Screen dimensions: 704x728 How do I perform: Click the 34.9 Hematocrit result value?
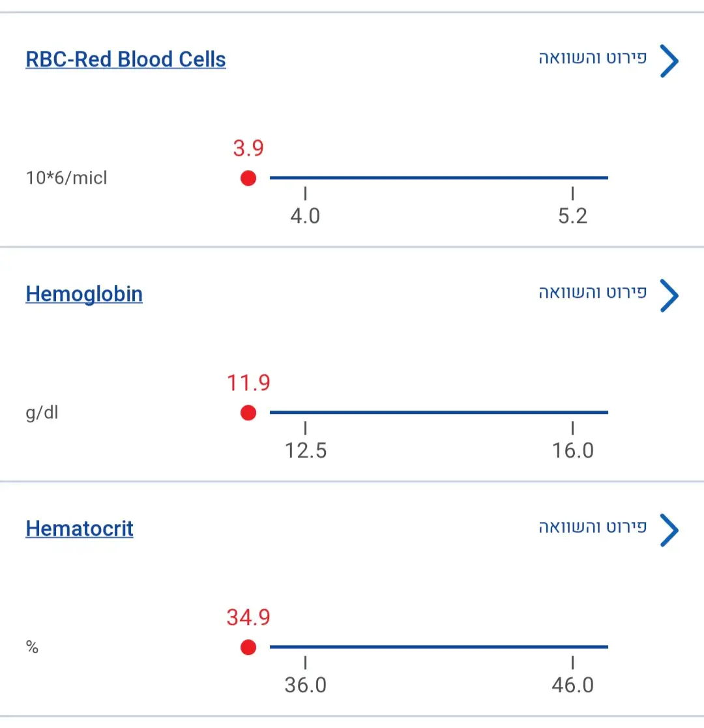pos(248,617)
